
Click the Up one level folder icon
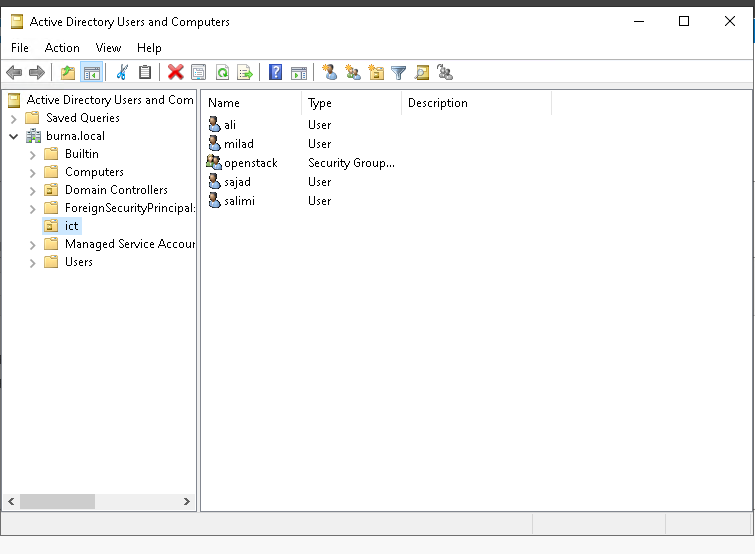(x=67, y=72)
